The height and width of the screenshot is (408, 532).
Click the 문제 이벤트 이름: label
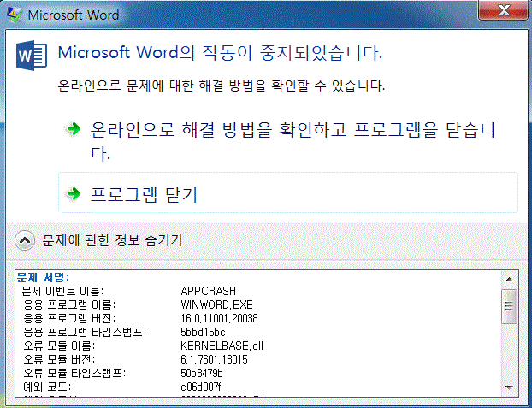point(63,291)
